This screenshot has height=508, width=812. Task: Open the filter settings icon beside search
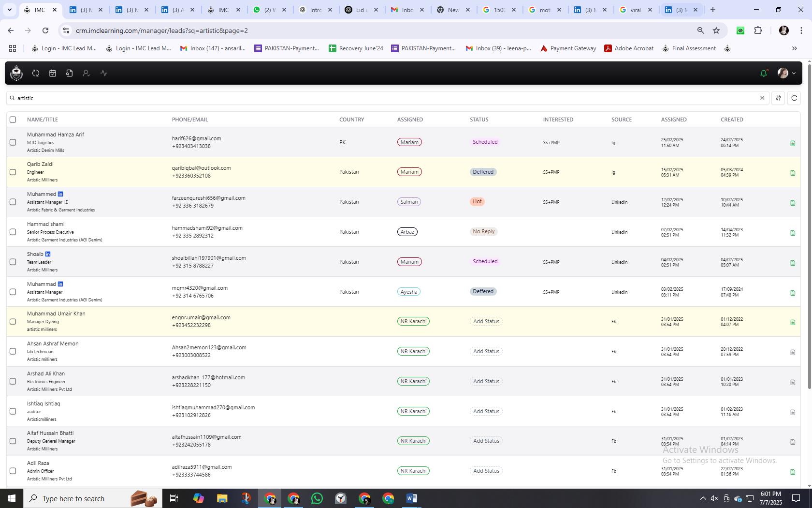(x=778, y=98)
